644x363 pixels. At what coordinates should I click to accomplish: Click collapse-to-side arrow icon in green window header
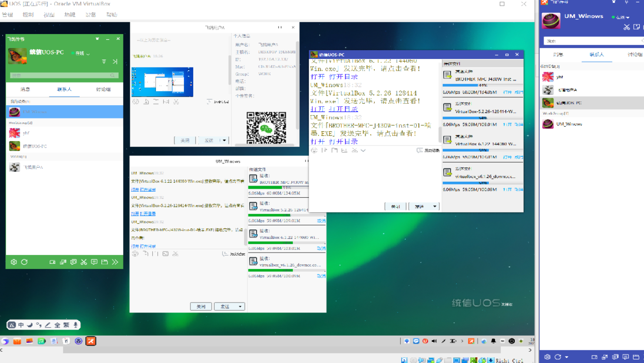[x=115, y=62]
